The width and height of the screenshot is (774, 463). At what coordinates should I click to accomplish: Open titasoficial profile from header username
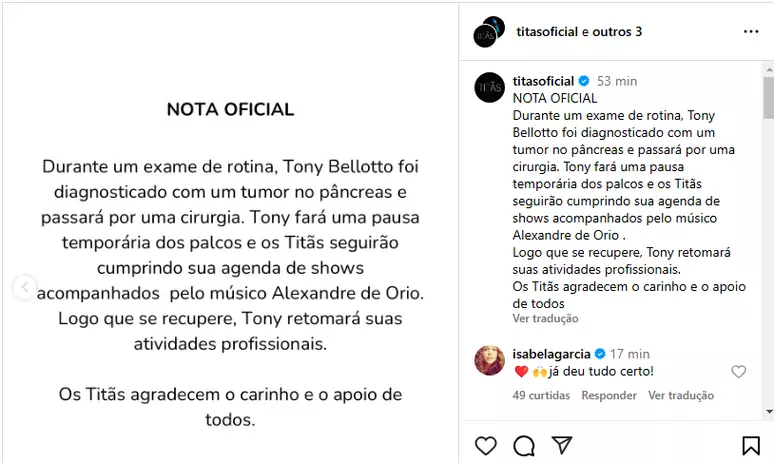pyautogui.click(x=547, y=32)
